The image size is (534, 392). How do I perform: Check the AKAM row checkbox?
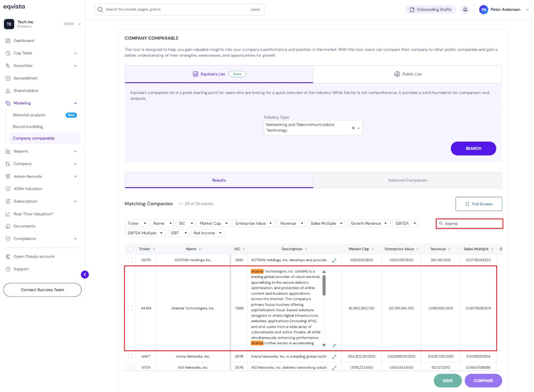(130, 308)
